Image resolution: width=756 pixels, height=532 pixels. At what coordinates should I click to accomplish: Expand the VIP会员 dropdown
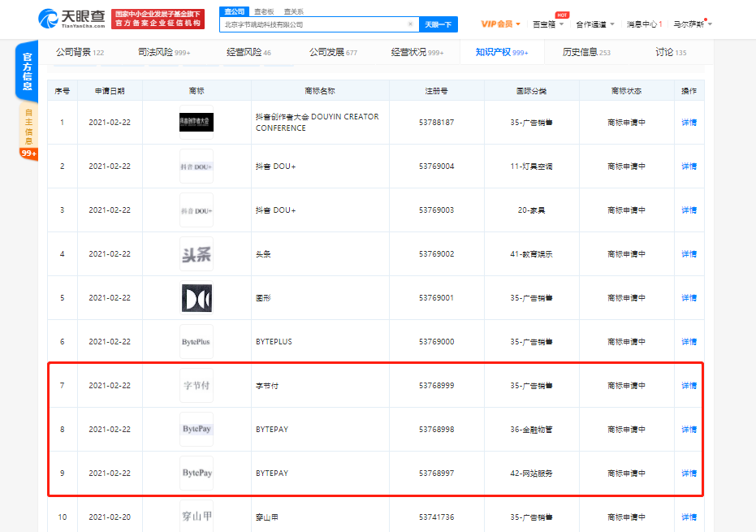pos(500,24)
